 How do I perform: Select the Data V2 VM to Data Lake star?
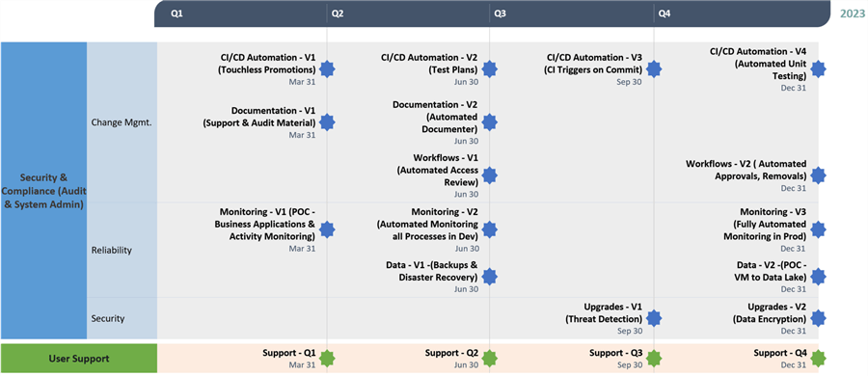point(818,277)
